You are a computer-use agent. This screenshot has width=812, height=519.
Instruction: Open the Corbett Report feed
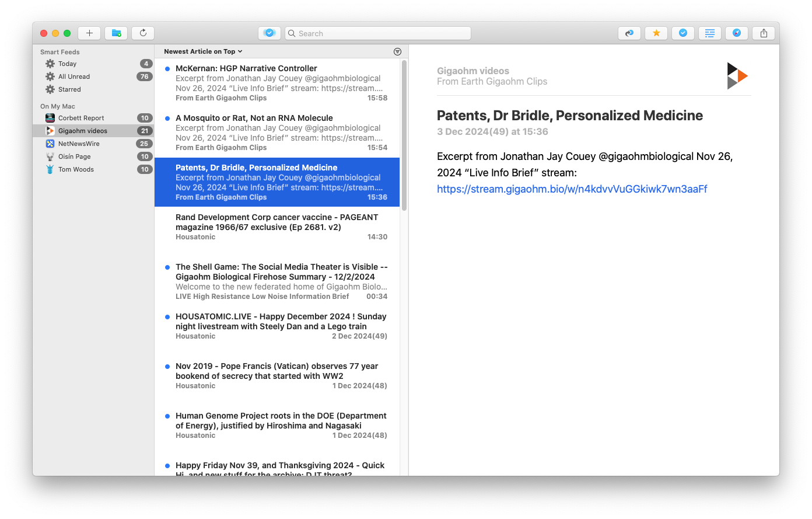coord(93,118)
